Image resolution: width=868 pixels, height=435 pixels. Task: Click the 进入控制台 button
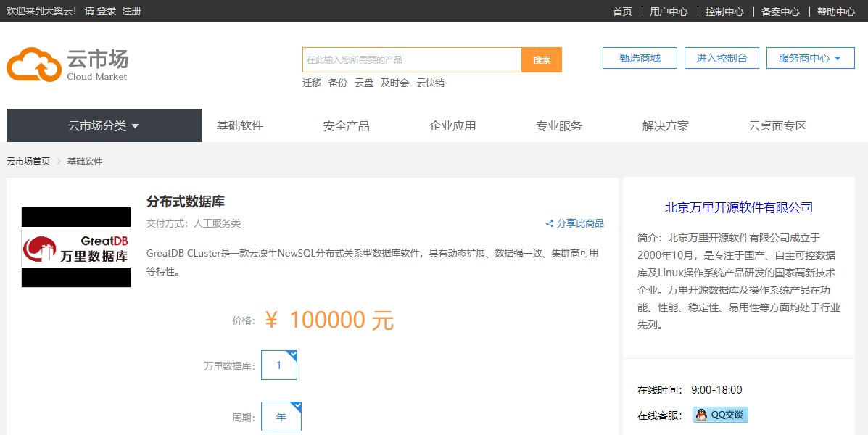(722, 58)
